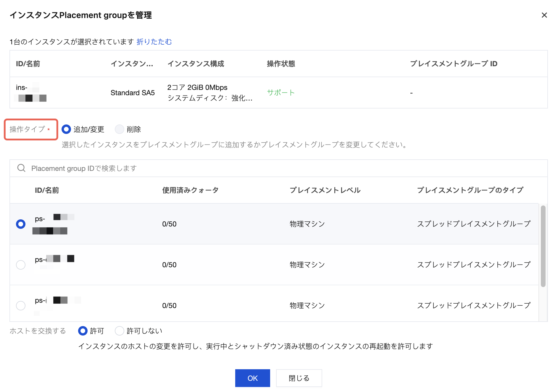Choose the second placement group radio button
This screenshot has height=392, width=558.
coord(21,265)
